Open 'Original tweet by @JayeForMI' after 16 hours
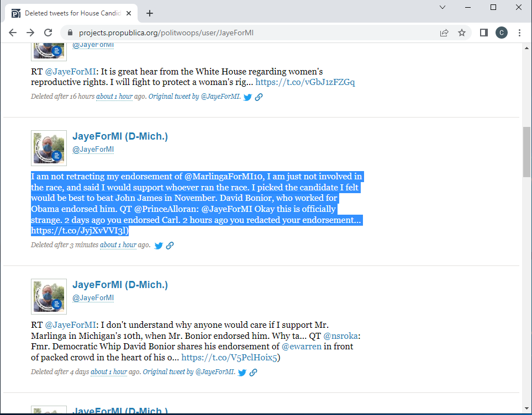This screenshot has width=532, height=415. [194, 96]
